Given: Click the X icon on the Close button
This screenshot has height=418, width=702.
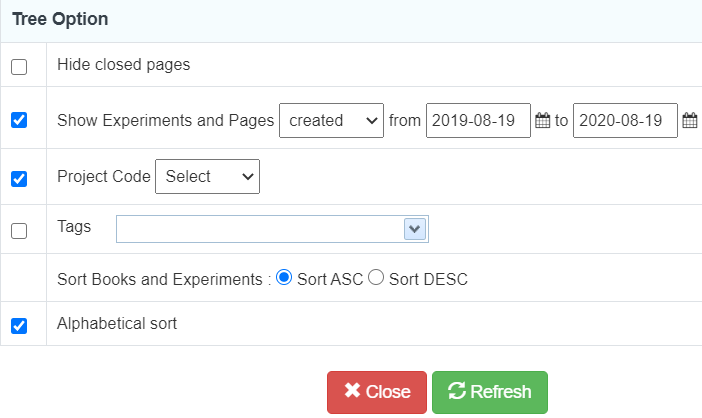Looking at the screenshot, I should [352, 390].
